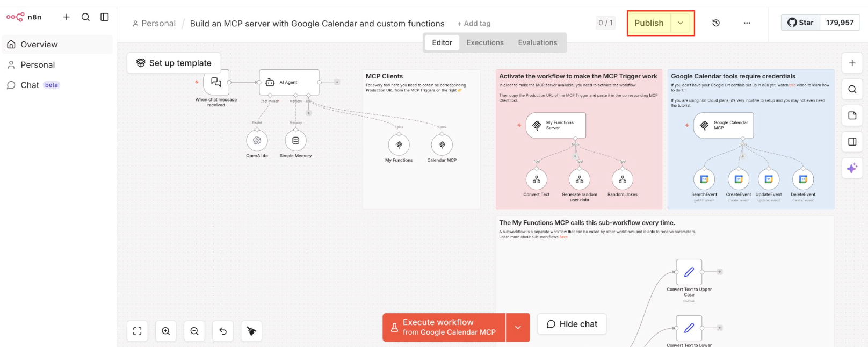The width and height of the screenshot is (868, 347).
Task: Click the fit-to-view canvas icon
Action: click(138, 331)
